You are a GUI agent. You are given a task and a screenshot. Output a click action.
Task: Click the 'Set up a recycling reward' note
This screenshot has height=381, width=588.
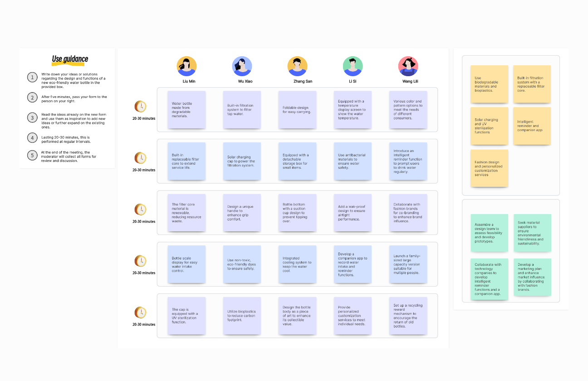pyautogui.click(x=408, y=316)
